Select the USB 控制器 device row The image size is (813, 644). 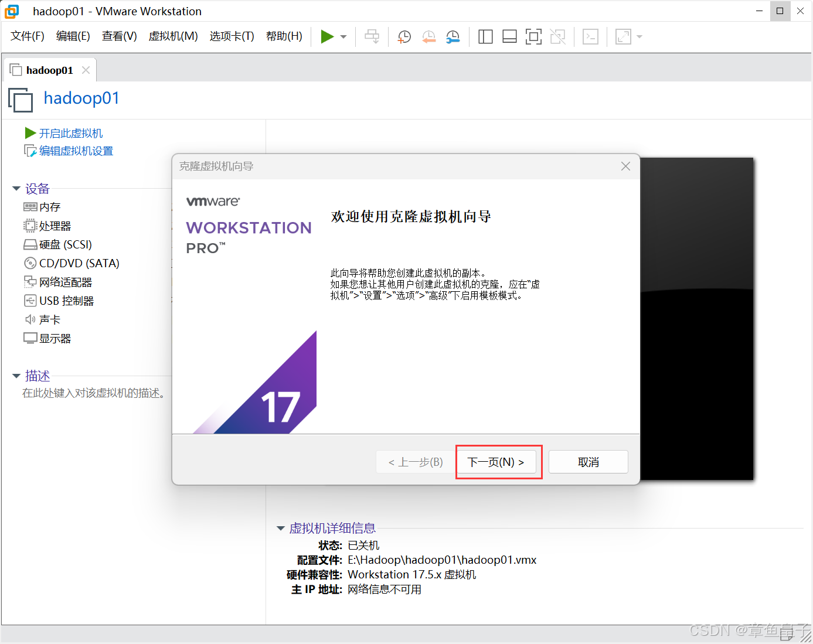point(59,301)
